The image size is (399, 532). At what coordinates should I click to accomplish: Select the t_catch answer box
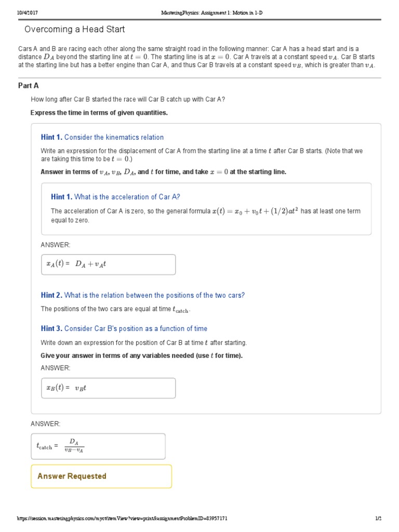[x=98, y=446]
